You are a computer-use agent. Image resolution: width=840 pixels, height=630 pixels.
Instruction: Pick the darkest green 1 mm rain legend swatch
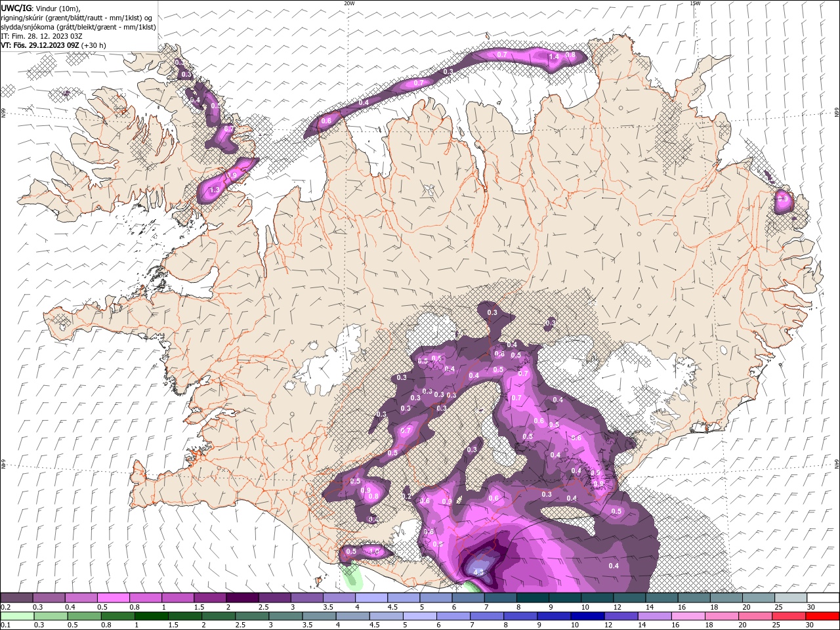[151, 616]
